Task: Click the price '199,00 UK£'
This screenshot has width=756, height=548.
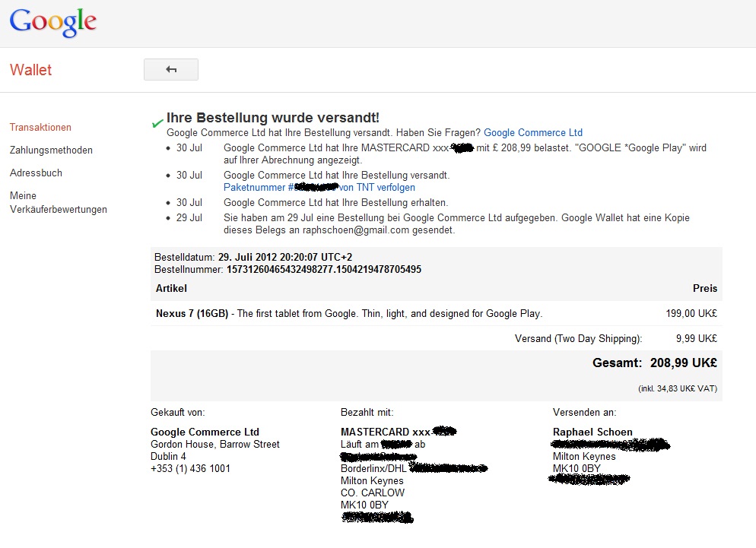Action: [x=691, y=313]
